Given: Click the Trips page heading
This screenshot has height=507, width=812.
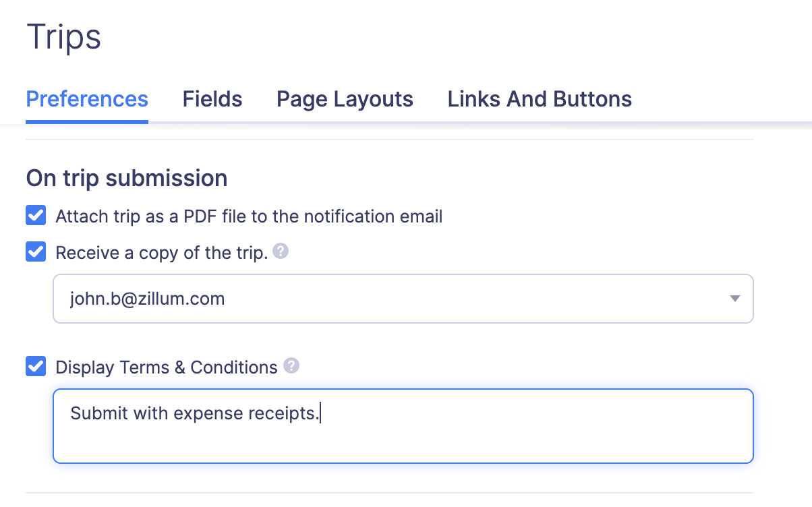Looking at the screenshot, I should point(64,36).
